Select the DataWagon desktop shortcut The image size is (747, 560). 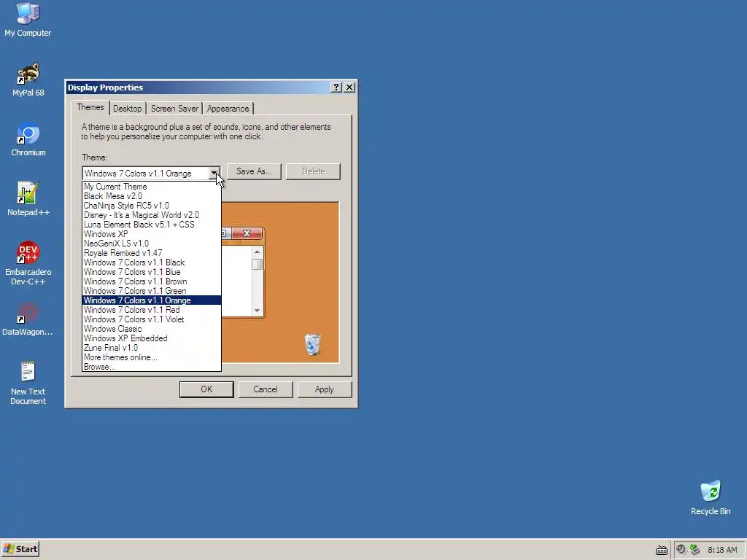pyautogui.click(x=28, y=319)
